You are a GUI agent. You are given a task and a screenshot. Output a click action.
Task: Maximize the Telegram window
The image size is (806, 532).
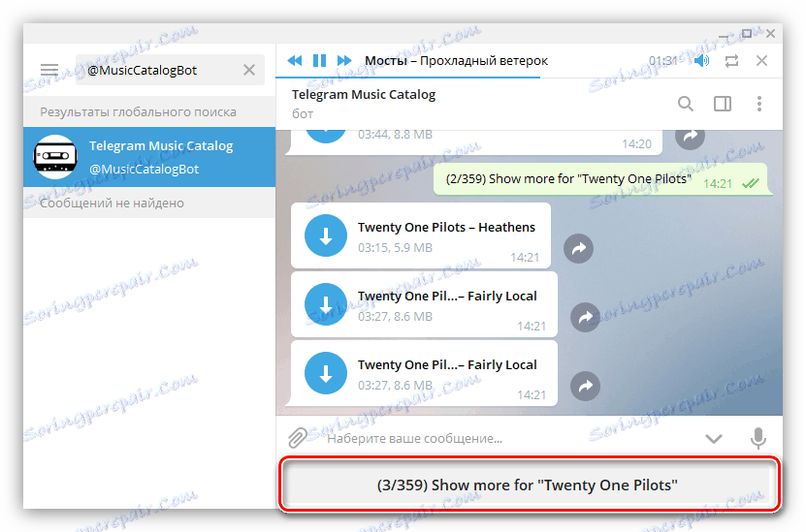747,33
